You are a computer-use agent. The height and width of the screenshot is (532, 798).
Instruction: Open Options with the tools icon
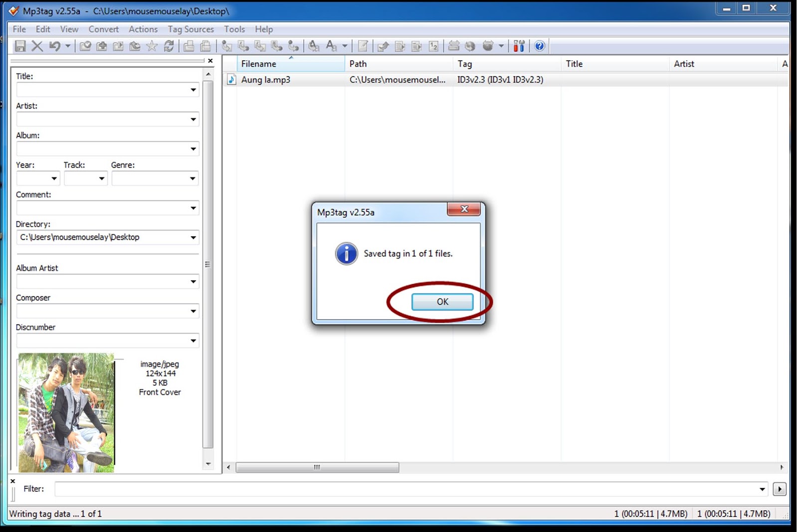tap(519, 46)
